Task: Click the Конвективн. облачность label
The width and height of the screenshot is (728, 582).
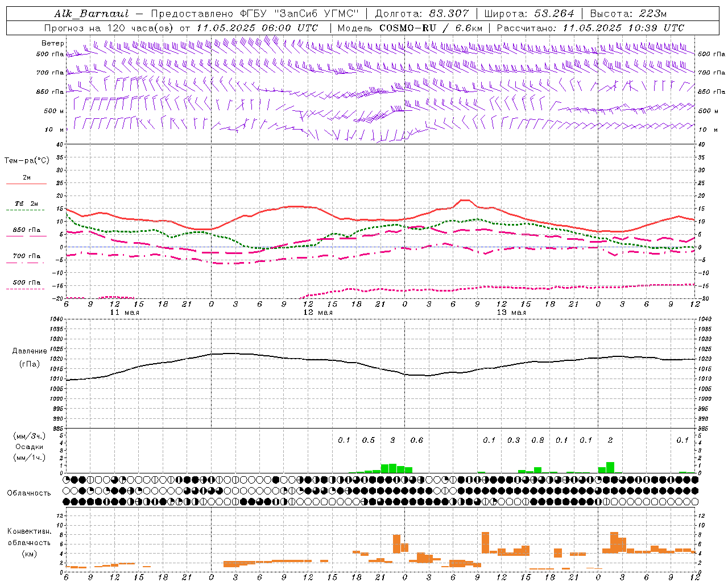Action: [29, 537]
